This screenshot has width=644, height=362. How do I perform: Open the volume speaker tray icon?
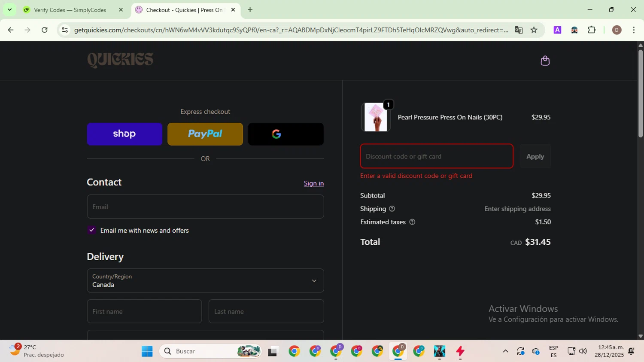pos(583,351)
